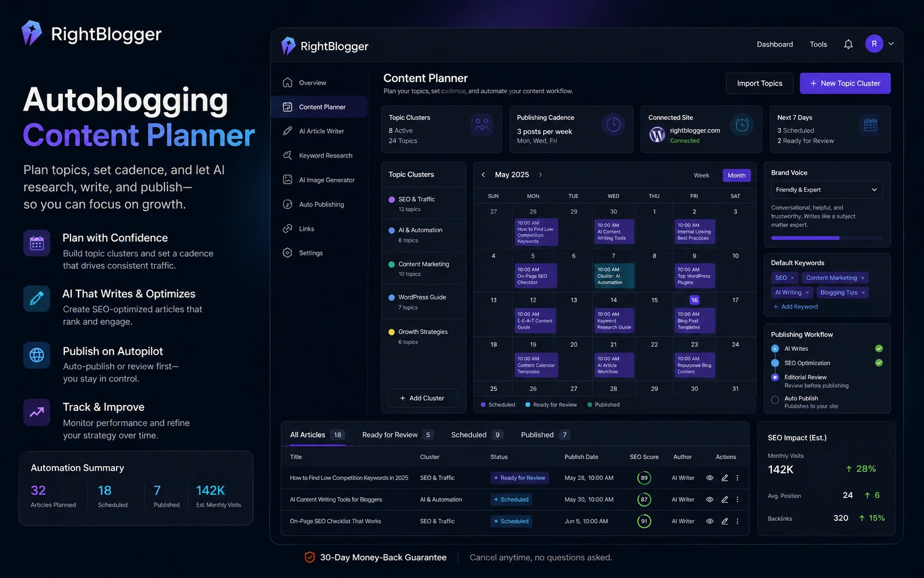The height and width of the screenshot is (578, 924).
Task: Open the Blog Post Templates event on 16
Action: 694,320
